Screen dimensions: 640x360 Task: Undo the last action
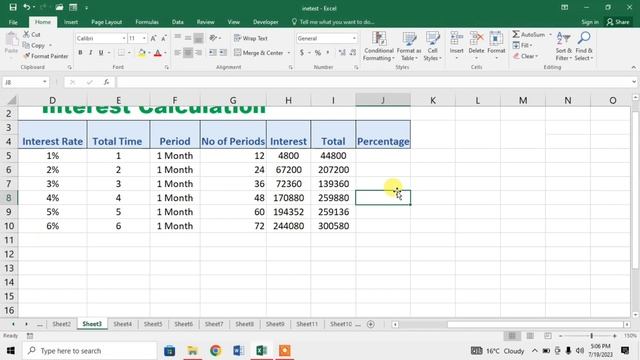tap(27, 7)
